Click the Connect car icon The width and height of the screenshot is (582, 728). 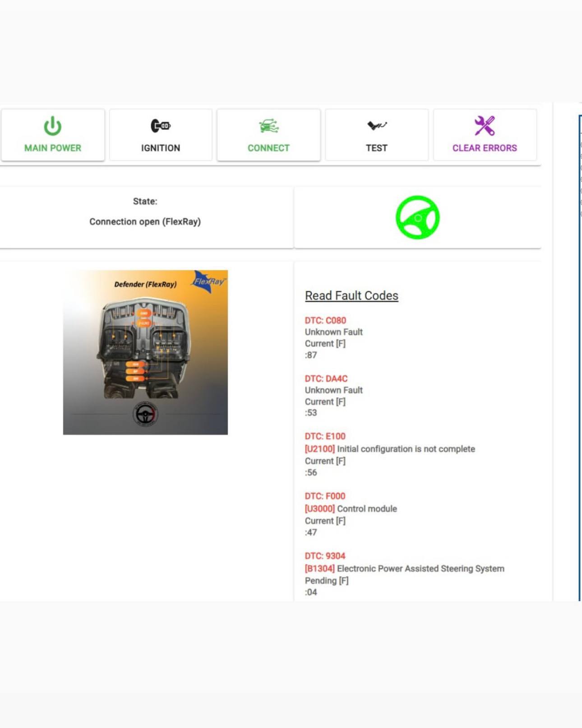[x=268, y=126]
